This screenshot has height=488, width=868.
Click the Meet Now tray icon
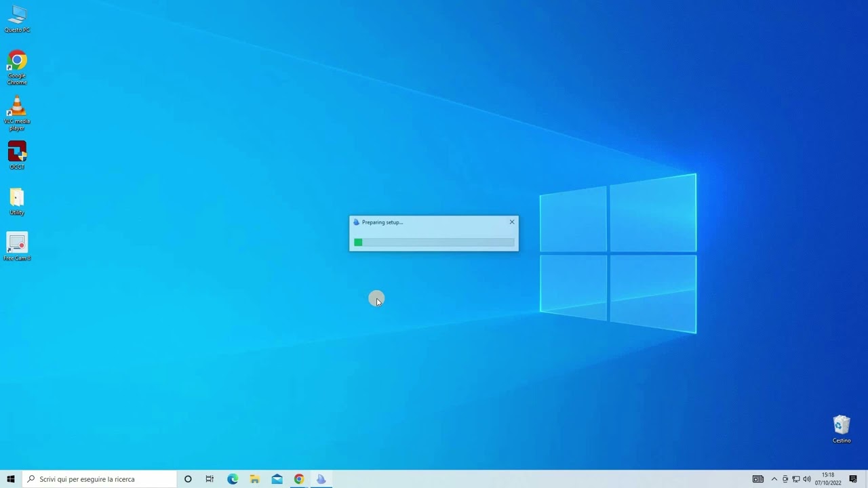click(785, 479)
